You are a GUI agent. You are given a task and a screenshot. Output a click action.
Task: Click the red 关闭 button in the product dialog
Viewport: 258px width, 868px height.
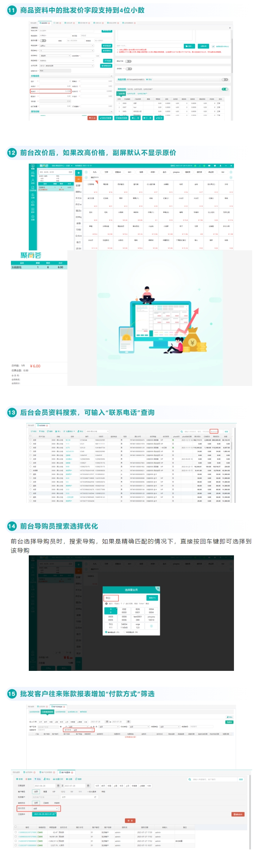93,118
